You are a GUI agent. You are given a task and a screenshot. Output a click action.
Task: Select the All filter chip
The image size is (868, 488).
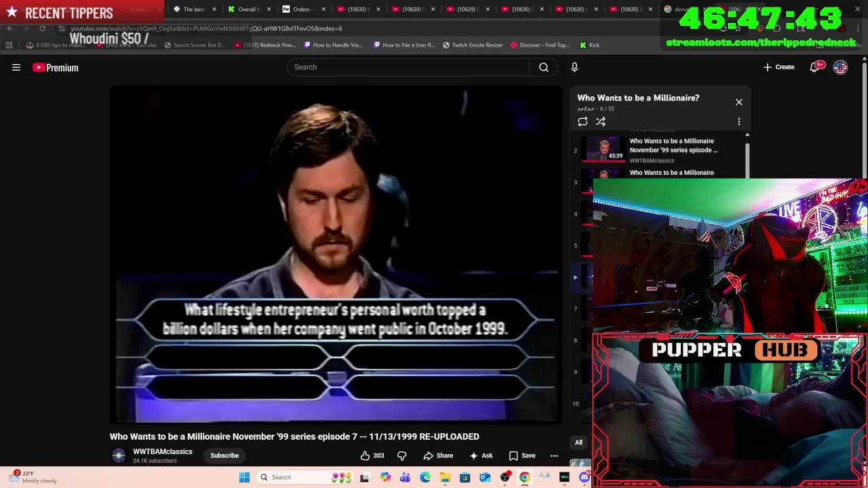coord(578,443)
